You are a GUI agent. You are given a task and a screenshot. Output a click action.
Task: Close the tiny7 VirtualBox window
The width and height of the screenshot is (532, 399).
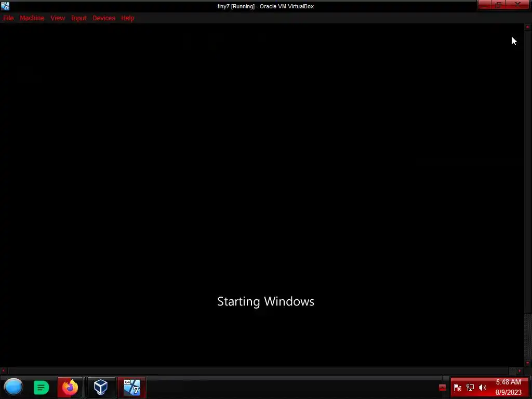518,5
